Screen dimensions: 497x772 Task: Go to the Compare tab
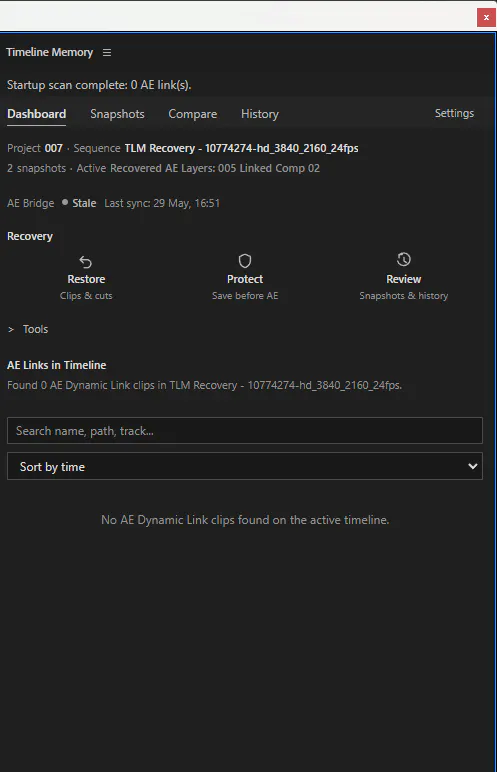[193, 114]
